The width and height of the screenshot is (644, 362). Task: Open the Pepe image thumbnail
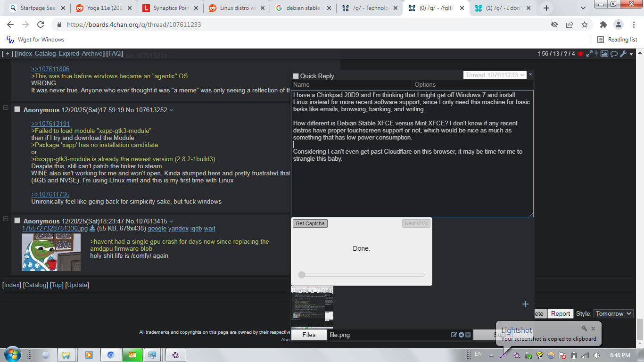[x=51, y=252]
